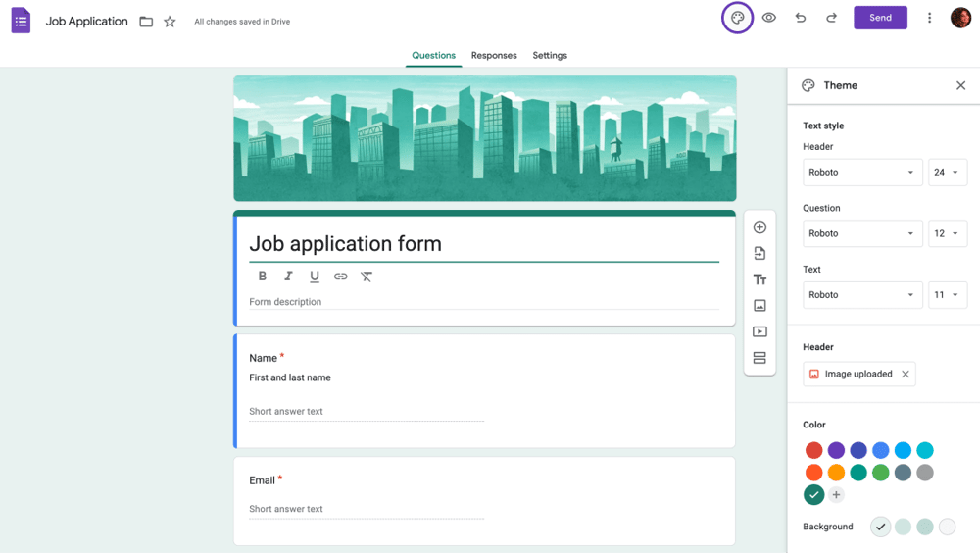Click the Add video icon

pyautogui.click(x=759, y=332)
